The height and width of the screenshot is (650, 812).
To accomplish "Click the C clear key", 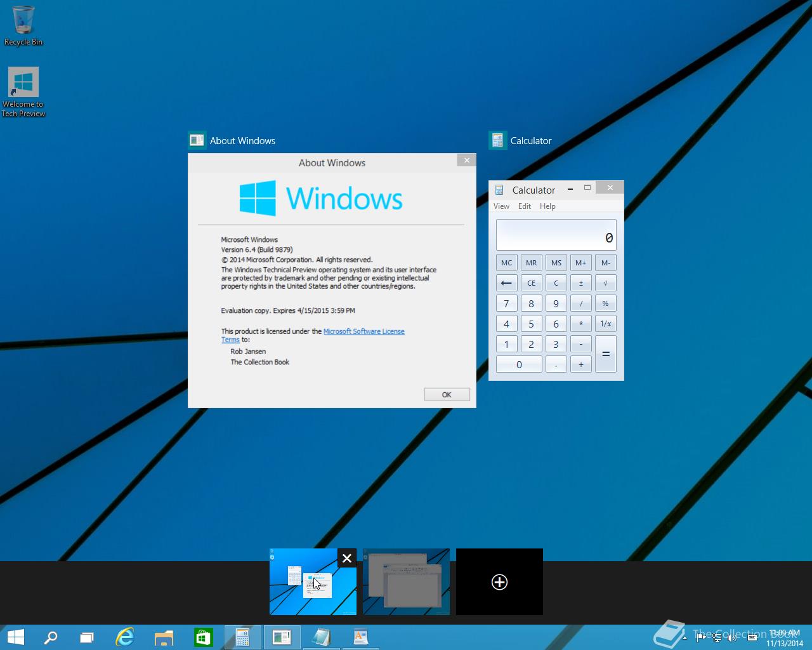I will click(x=556, y=283).
